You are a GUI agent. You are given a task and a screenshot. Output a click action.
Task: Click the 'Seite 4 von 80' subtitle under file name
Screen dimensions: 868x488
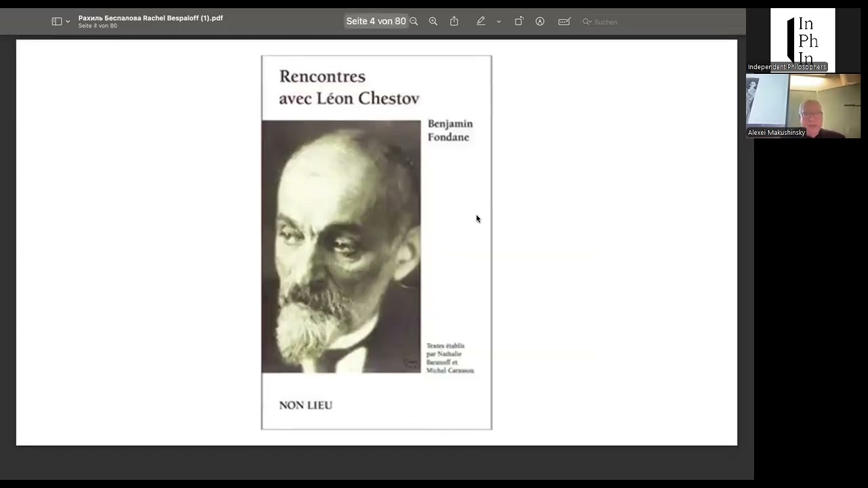(x=98, y=26)
